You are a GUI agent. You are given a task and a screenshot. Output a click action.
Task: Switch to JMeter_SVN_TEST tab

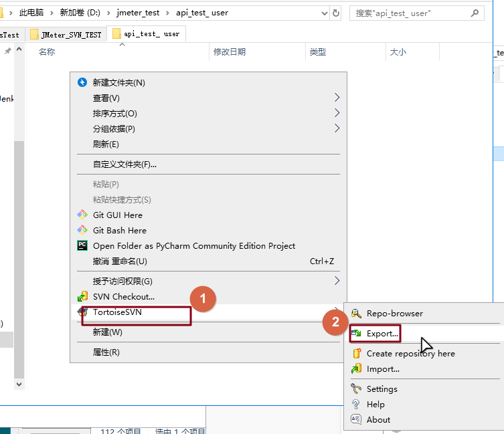[66, 35]
